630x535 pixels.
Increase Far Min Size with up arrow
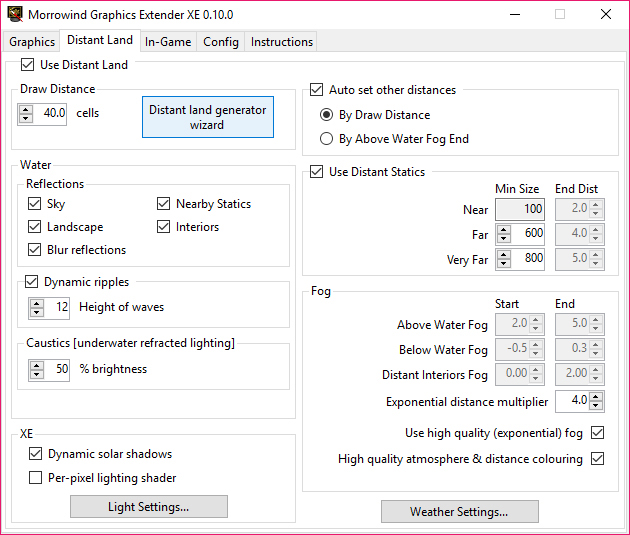503,230
